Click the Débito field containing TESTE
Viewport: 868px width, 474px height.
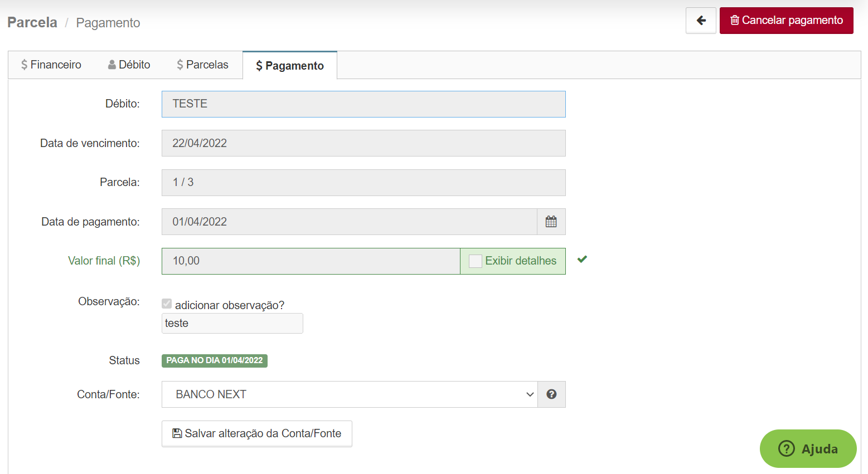(363, 104)
